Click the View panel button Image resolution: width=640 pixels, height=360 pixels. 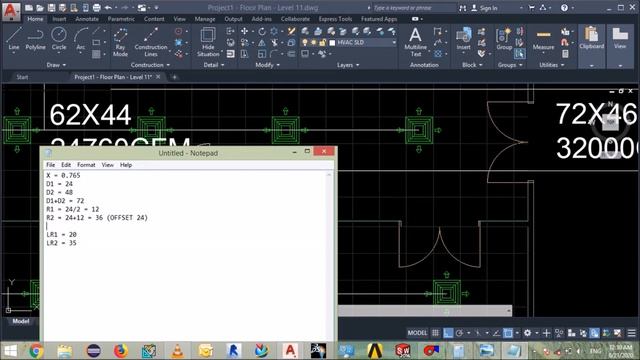620,46
